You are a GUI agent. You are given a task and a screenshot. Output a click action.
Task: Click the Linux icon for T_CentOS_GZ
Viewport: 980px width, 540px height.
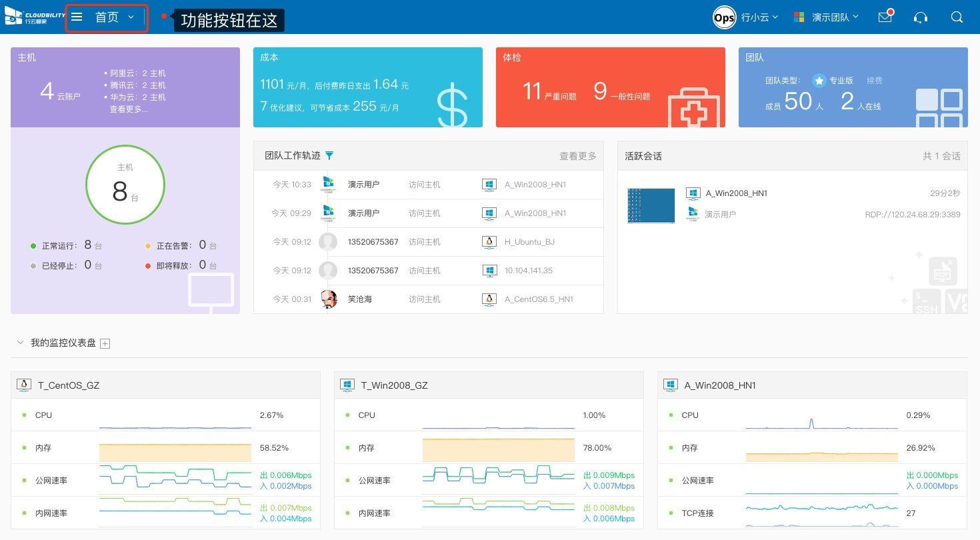[25, 385]
